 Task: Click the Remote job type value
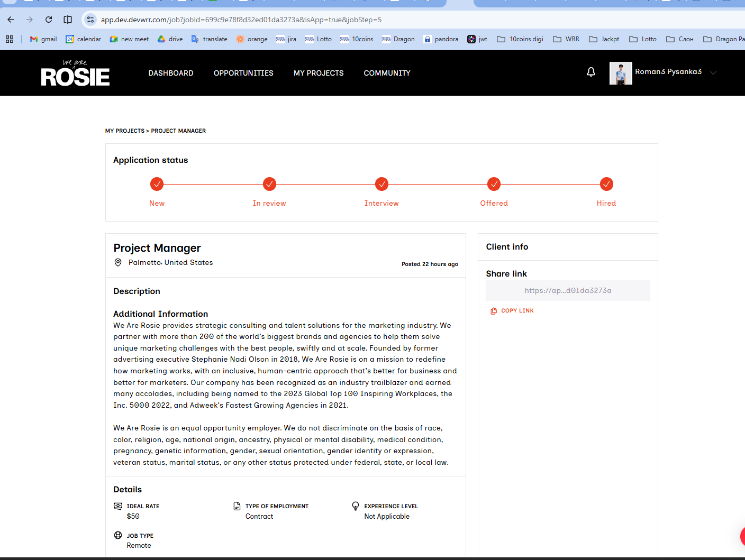point(139,546)
